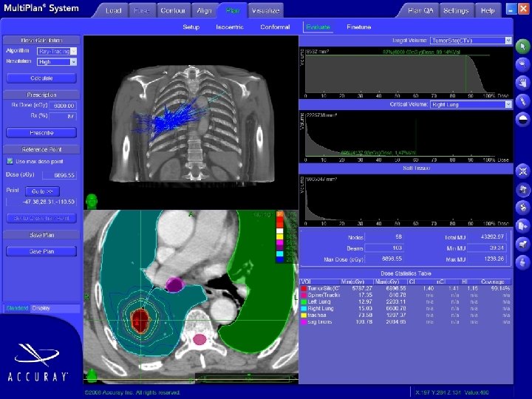The image size is (532, 399).
Task: Select the magnifier zoom tool
Action: [x=522, y=64]
